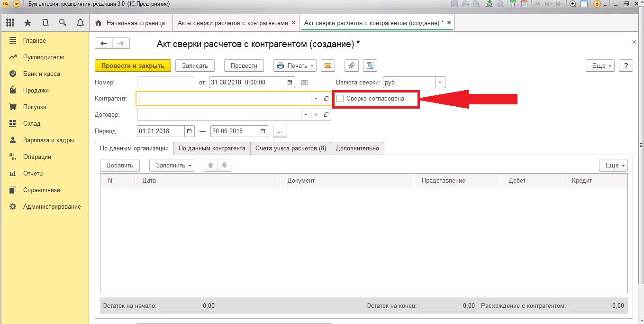This screenshot has width=644, height=324.
Task: Go to 'Банк и касса' section
Action: coord(41,74)
